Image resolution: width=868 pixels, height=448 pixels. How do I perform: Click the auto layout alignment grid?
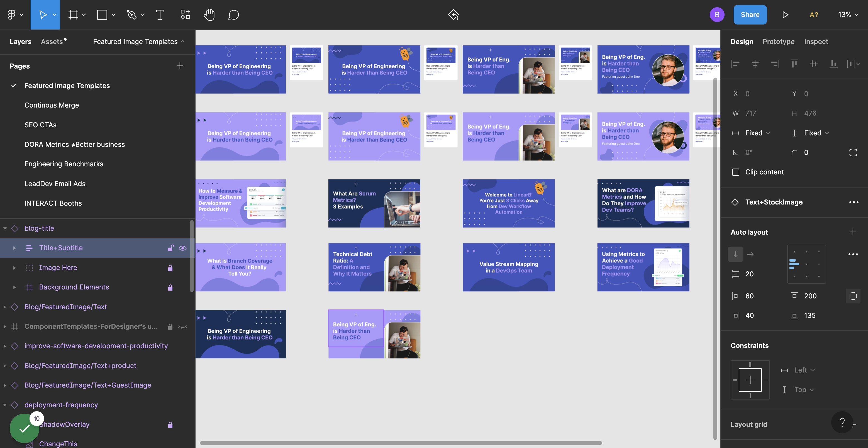coord(806,264)
